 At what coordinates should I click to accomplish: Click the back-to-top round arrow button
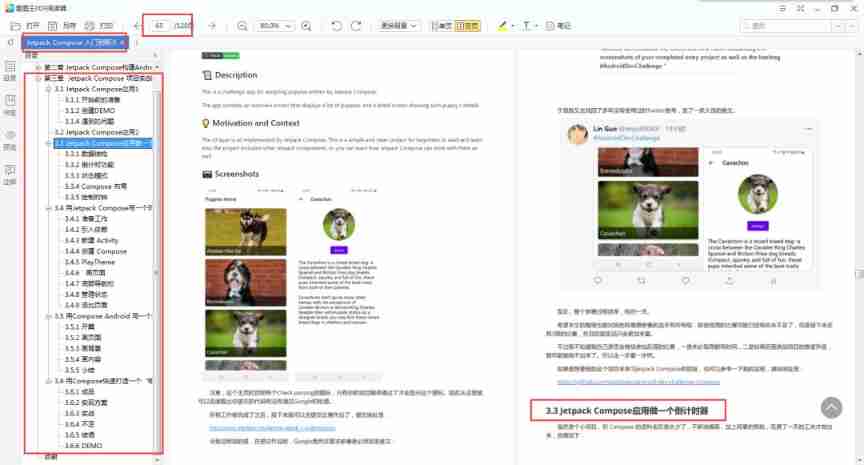pyautogui.click(x=831, y=408)
